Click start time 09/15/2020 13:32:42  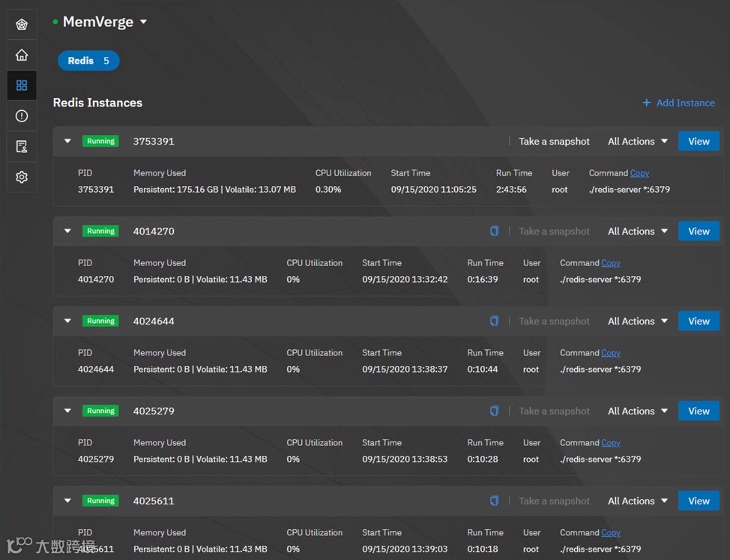(405, 280)
